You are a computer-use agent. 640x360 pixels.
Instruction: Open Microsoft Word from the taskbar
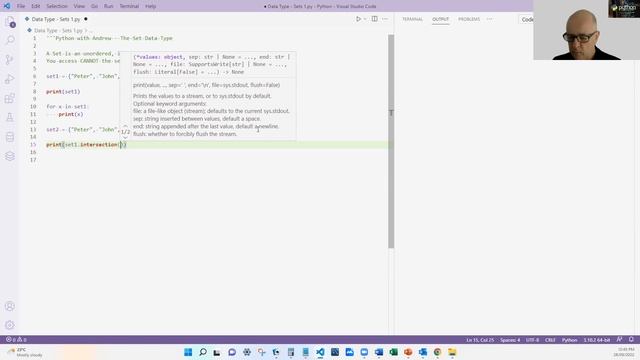point(379,352)
